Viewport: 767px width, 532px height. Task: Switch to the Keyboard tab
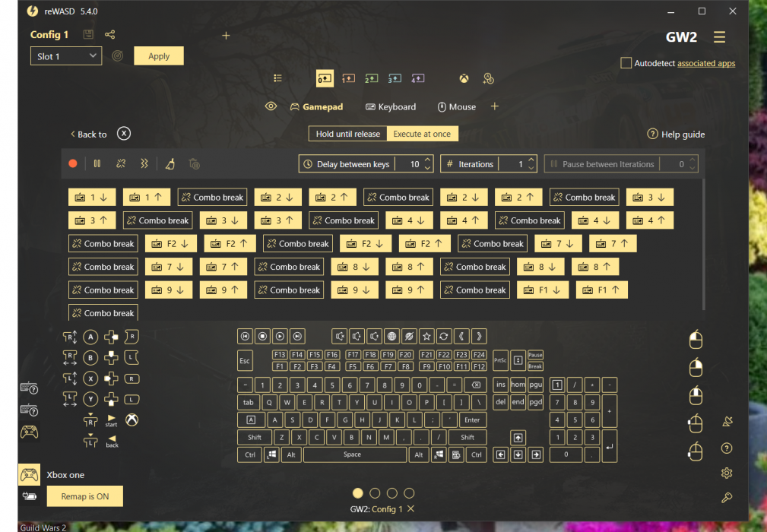pyautogui.click(x=391, y=107)
